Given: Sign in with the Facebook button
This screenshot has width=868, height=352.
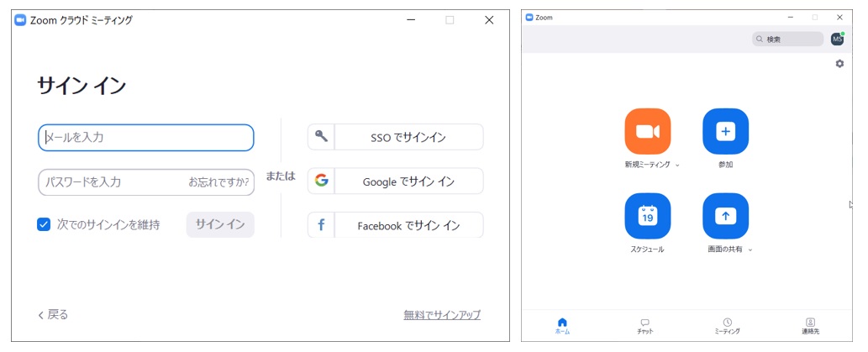Looking at the screenshot, I should tap(396, 225).
